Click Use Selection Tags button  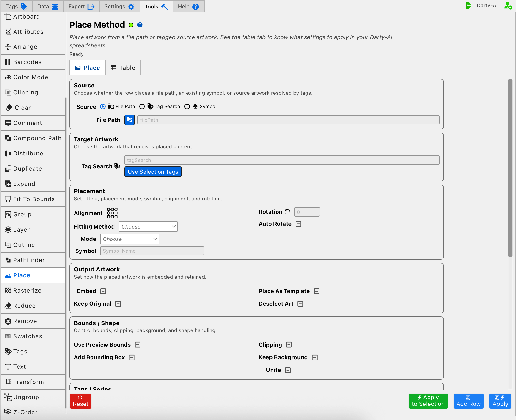pos(153,172)
